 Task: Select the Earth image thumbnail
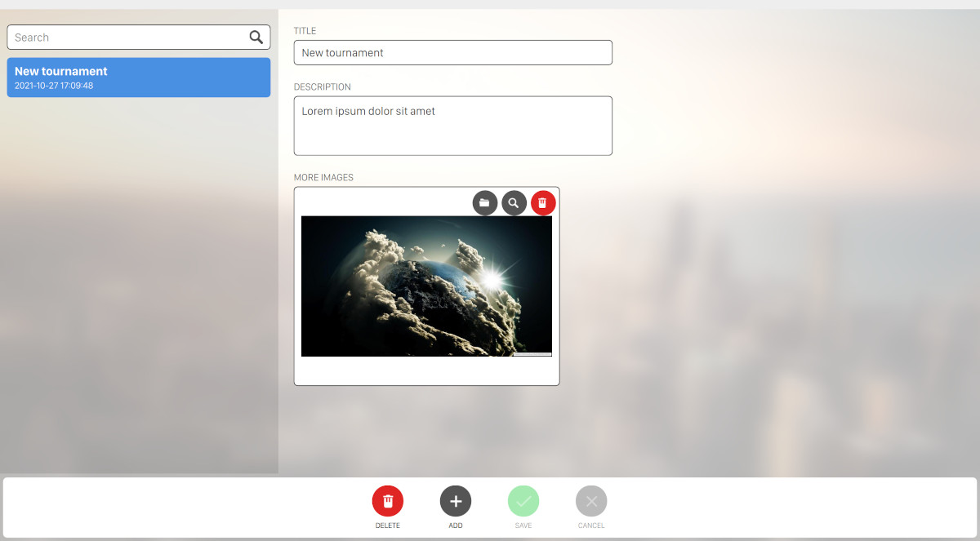pyautogui.click(x=426, y=286)
